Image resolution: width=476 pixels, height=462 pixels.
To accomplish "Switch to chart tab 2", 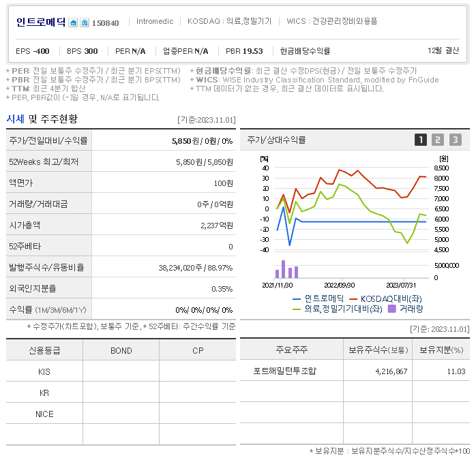I will click(x=438, y=140).
